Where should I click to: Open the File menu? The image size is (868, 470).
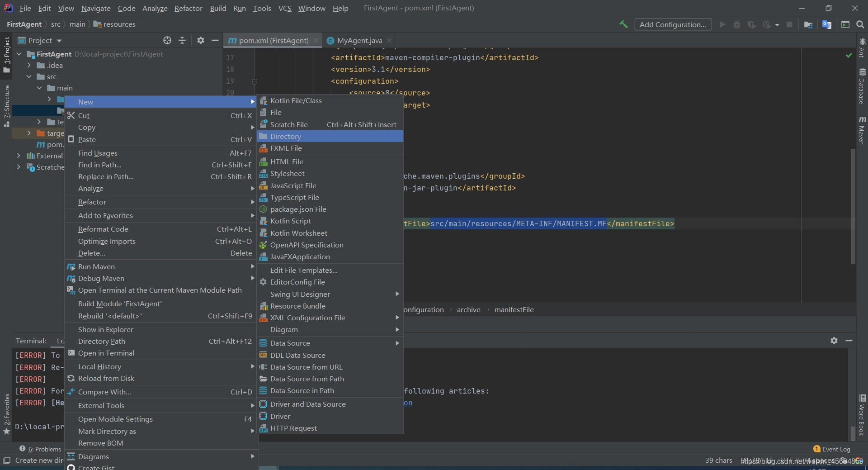point(25,8)
